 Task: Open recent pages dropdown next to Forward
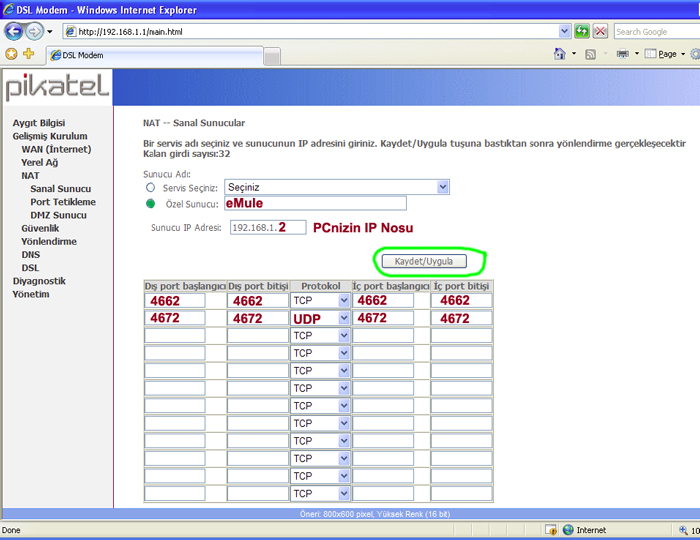50,32
